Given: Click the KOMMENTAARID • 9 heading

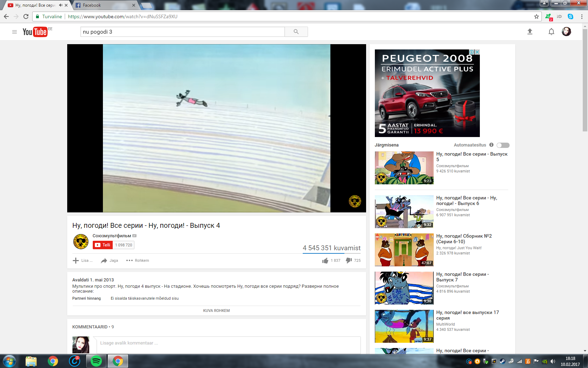Looking at the screenshot, I should click(93, 327).
